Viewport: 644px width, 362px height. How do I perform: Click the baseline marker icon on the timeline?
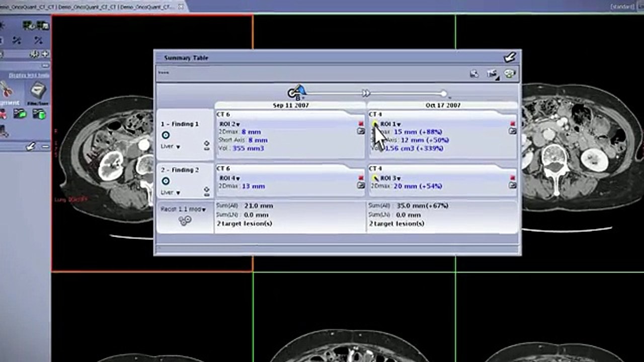(x=297, y=92)
